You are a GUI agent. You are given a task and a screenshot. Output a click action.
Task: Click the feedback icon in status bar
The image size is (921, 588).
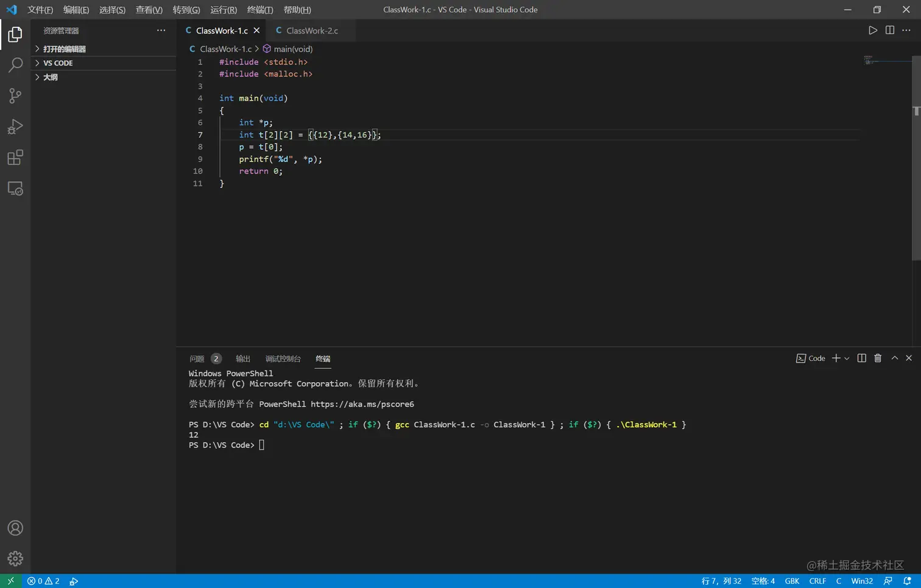888,581
